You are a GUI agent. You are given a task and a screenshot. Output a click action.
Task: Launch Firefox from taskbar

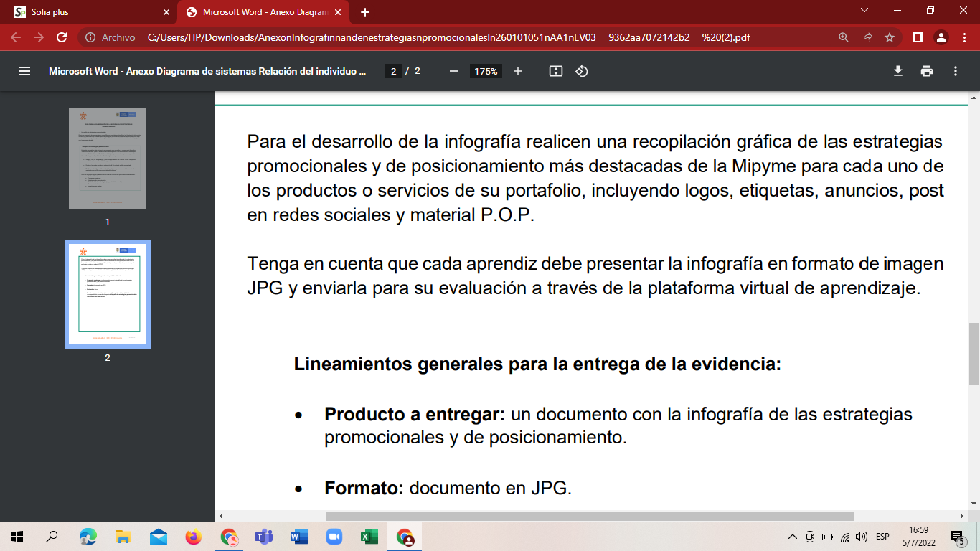click(194, 537)
